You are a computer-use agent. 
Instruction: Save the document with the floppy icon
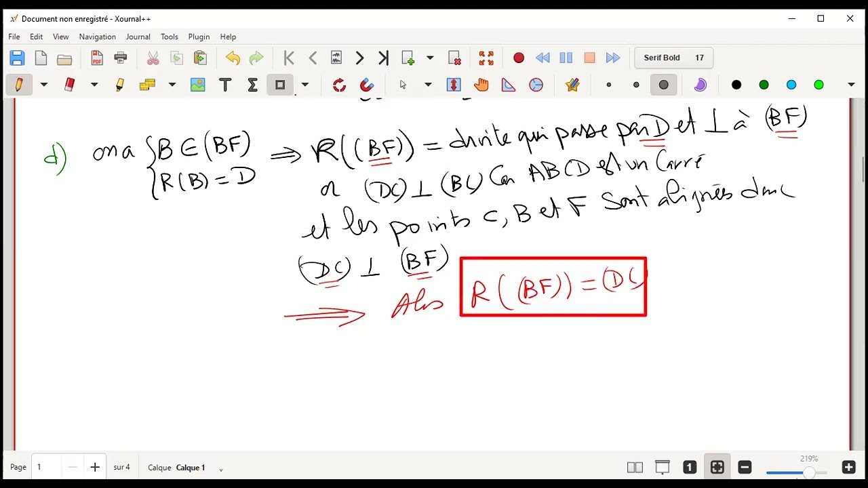18,58
